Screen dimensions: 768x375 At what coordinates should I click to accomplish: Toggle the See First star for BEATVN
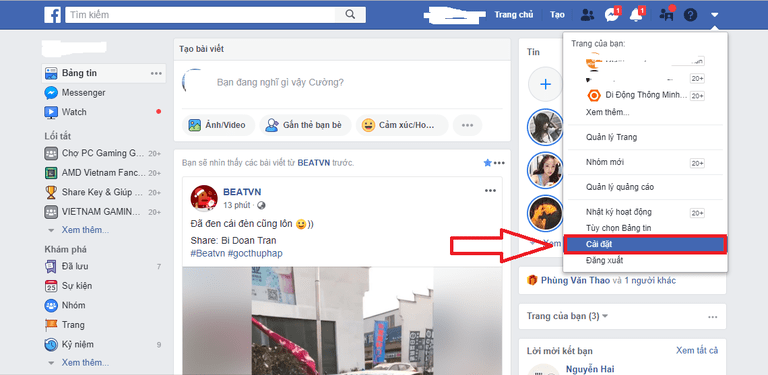[487, 163]
